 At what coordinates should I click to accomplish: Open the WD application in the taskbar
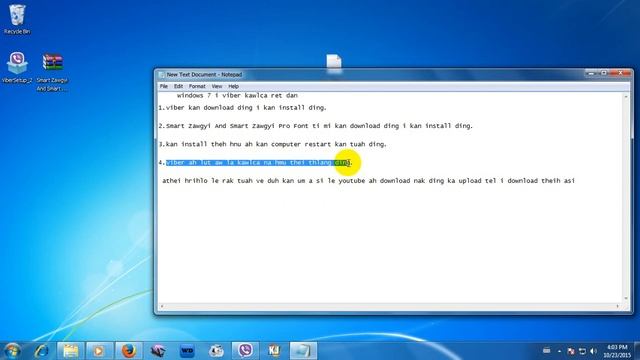tap(187, 351)
